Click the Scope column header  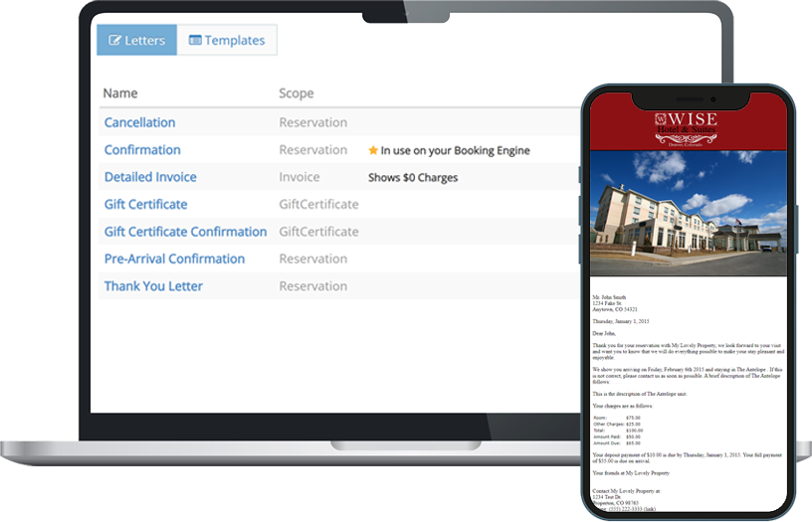pyautogui.click(x=296, y=93)
